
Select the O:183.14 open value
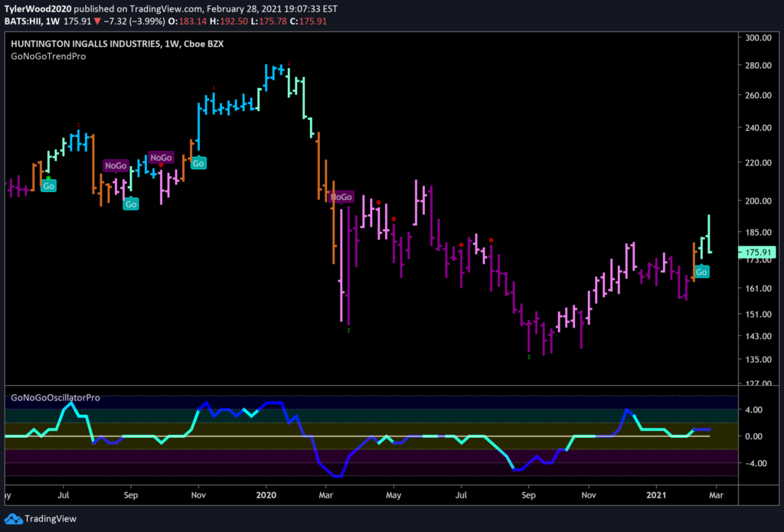click(x=186, y=21)
